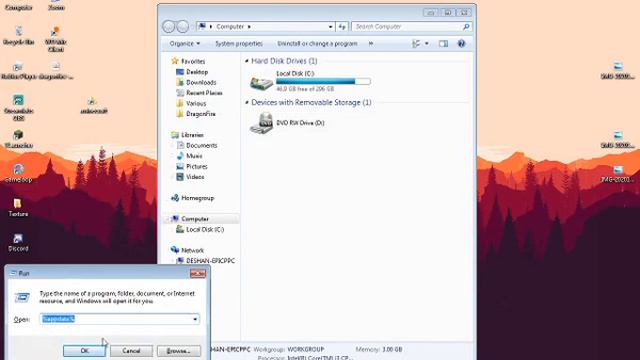
Task: Select the Discord desktop shortcut
Action: click(18, 242)
